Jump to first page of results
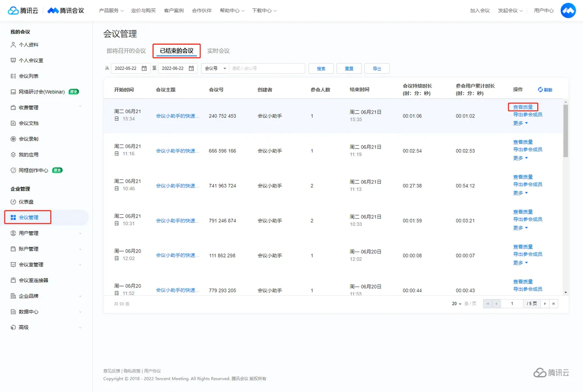 point(488,304)
